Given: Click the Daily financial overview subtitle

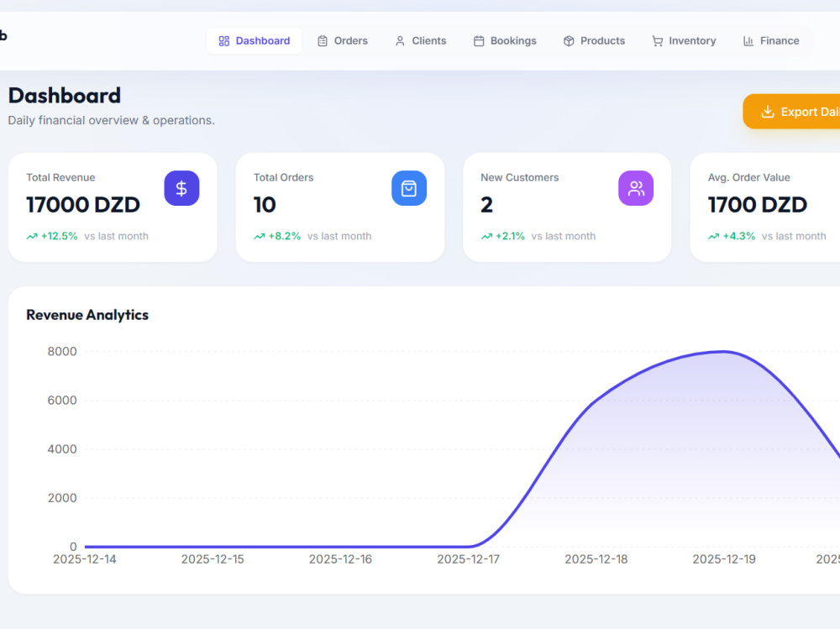Looking at the screenshot, I should tap(111, 121).
